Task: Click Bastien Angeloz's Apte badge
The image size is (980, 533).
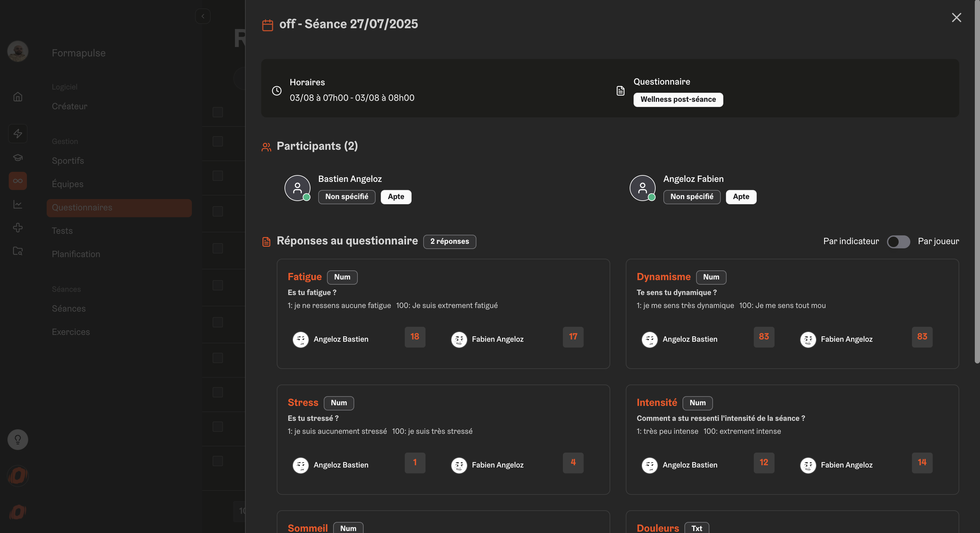Action: (396, 197)
